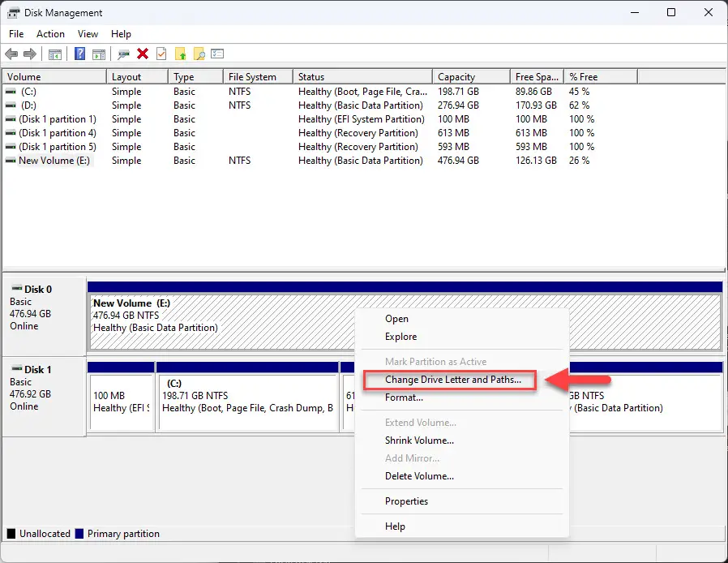Click the drive icon next to (C:)
Screen dimensions: 728x563
click(11, 92)
